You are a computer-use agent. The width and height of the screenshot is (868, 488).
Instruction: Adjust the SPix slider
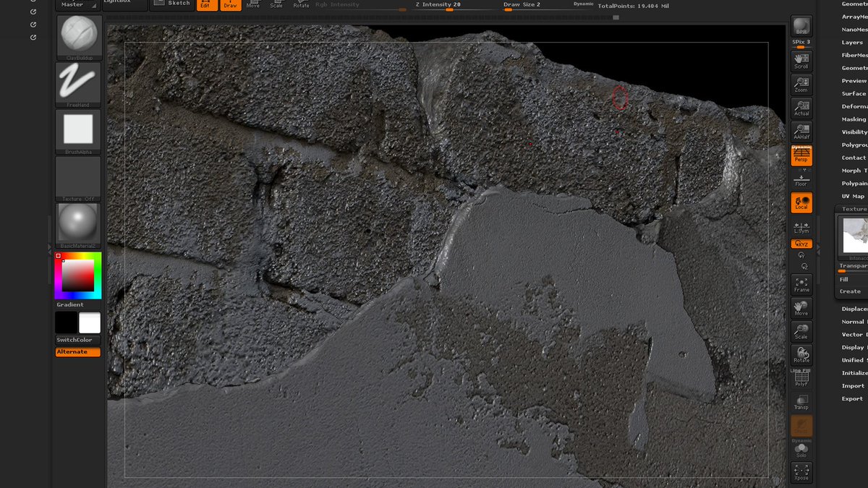pyautogui.click(x=801, y=43)
